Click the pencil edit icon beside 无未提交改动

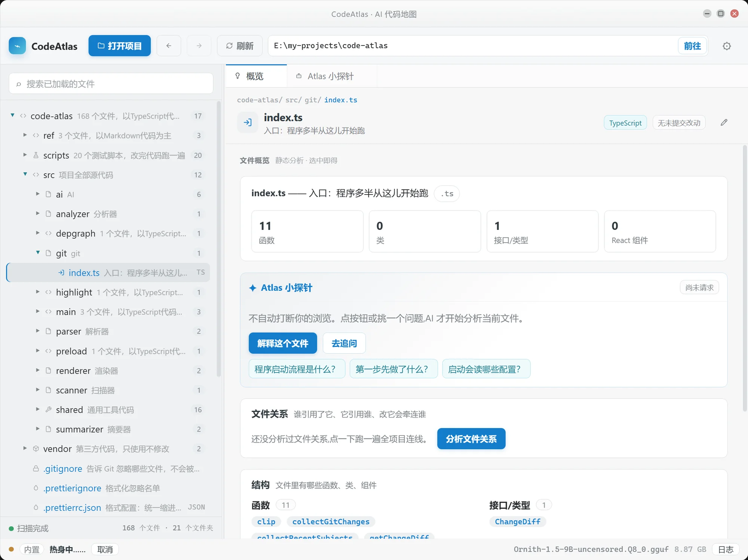(x=724, y=123)
